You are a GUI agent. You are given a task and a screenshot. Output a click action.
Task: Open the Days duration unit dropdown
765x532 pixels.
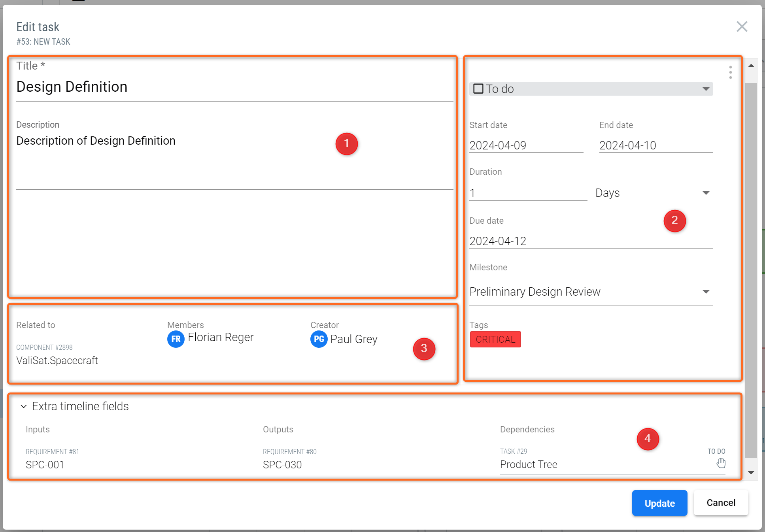point(653,193)
